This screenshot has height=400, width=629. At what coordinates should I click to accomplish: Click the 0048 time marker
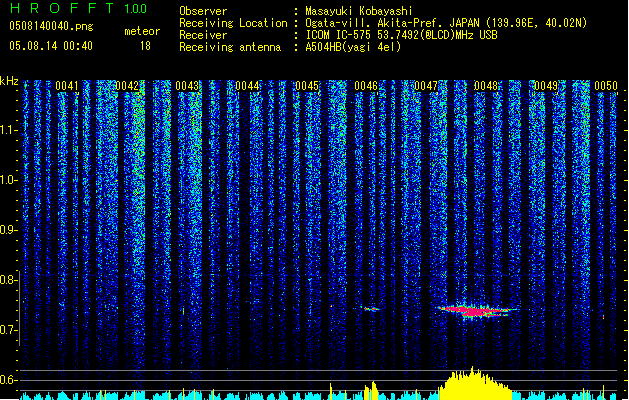click(486, 86)
